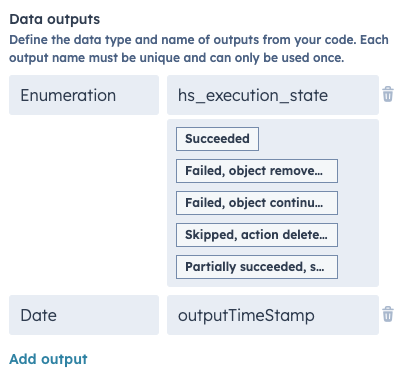Screen dimensions: 419x375
Task: Open the Enumeration data type dropdown
Action: tap(84, 95)
